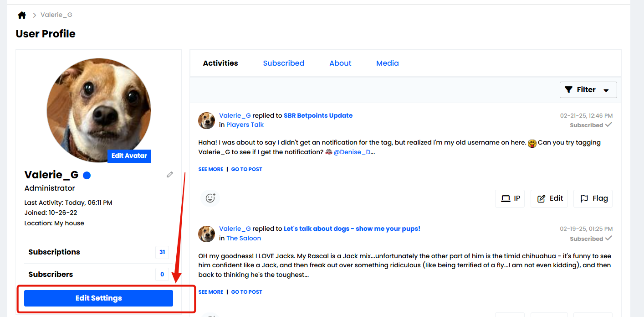Click Valerie_G author link on Betpoints post
Image resolution: width=644 pixels, height=317 pixels.
235,115
